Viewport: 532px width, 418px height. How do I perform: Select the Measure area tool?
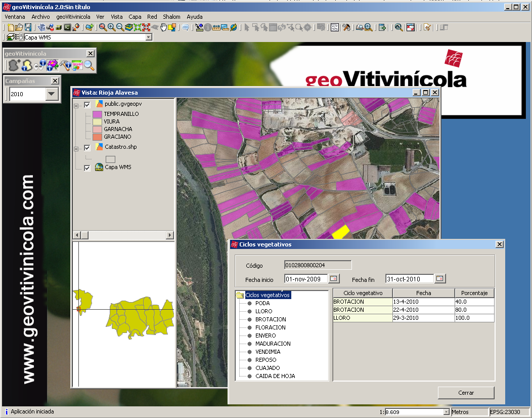tap(225, 27)
